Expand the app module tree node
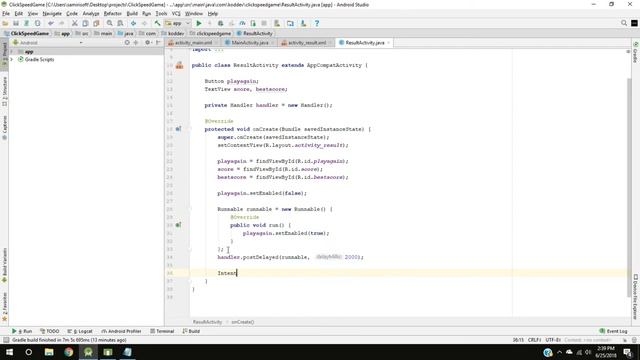The width and height of the screenshot is (640, 360). click(12, 52)
